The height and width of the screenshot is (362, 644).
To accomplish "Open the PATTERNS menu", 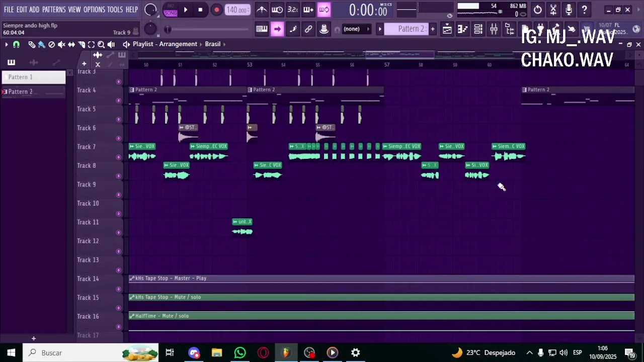I will click(54, 10).
